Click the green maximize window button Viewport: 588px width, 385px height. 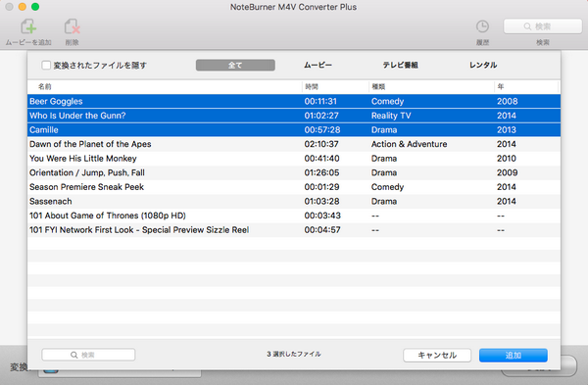35,7
